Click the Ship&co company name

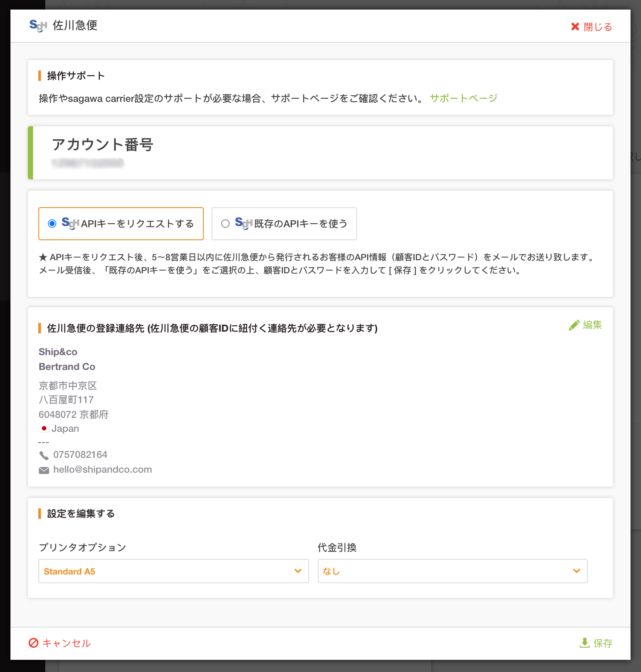click(x=58, y=352)
